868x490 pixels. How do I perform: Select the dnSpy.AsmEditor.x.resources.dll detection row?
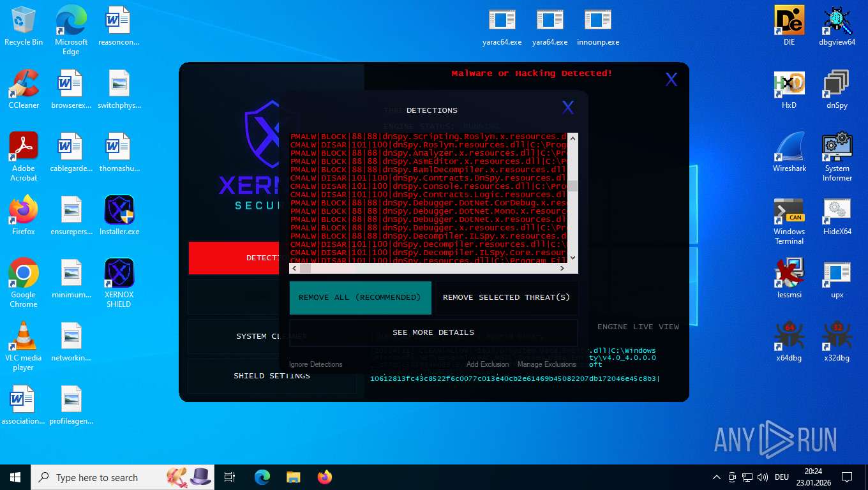pyautogui.click(x=428, y=161)
